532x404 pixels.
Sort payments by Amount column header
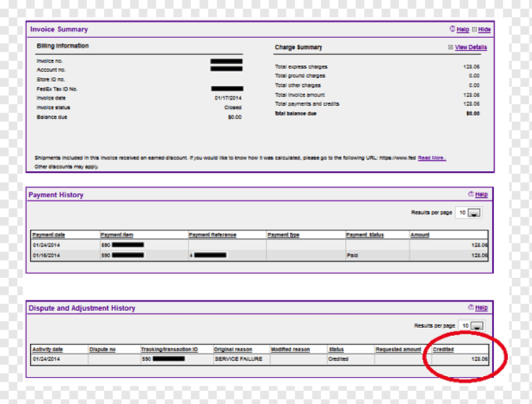click(x=420, y=234)
